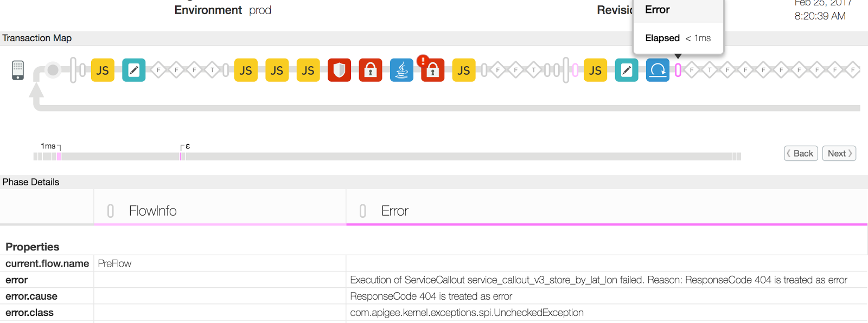868x323 pixels.
Task: Select the leftmost JS policy icon
Action: click(x=103, y=70)
